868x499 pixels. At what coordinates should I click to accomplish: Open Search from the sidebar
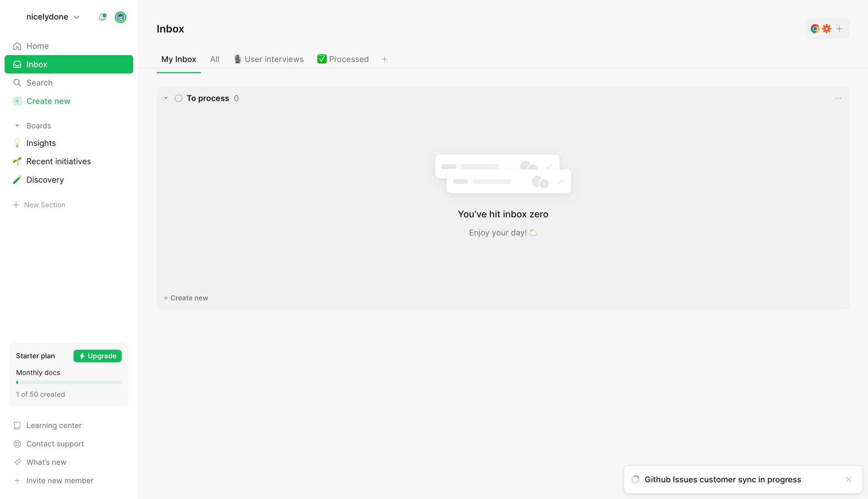pyautogui.click(x=39, y=82)
